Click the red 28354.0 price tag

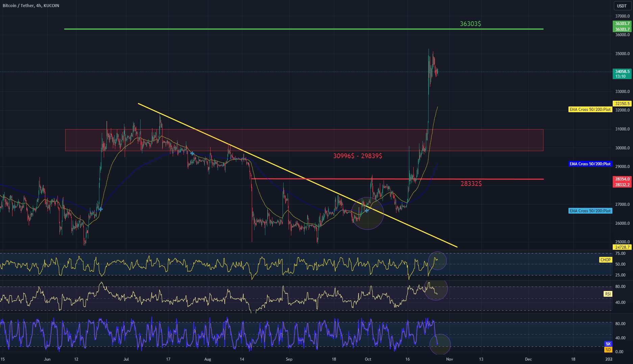(x=622, y=179)
